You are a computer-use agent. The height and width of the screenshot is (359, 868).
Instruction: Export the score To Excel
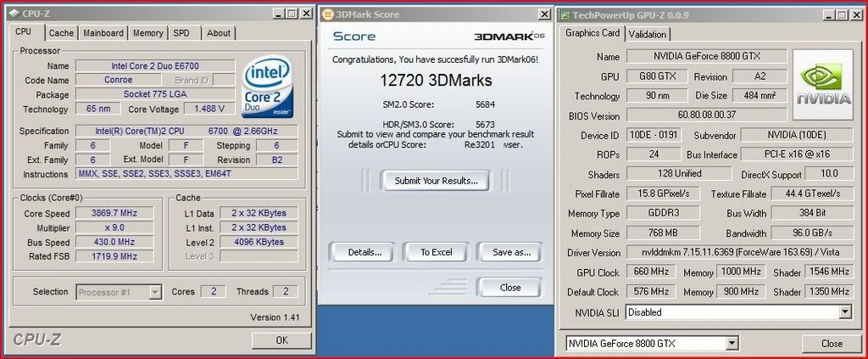(x=437, y=252)
